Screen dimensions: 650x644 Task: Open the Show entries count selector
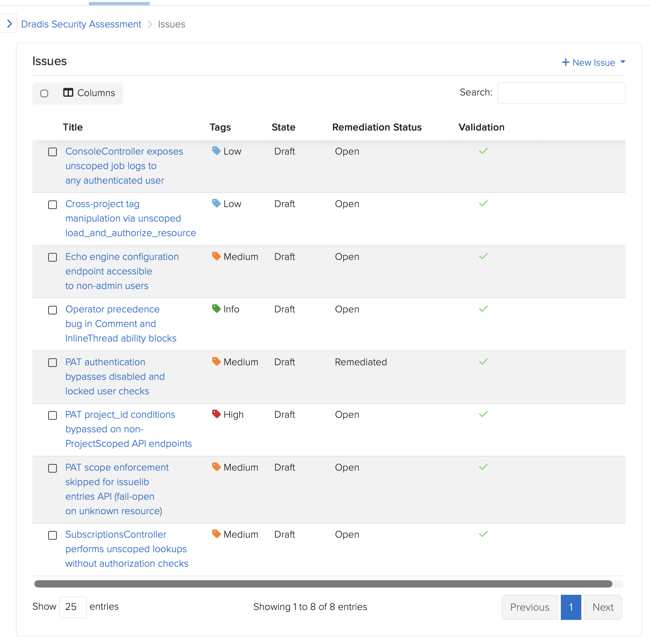click(73, 607)
